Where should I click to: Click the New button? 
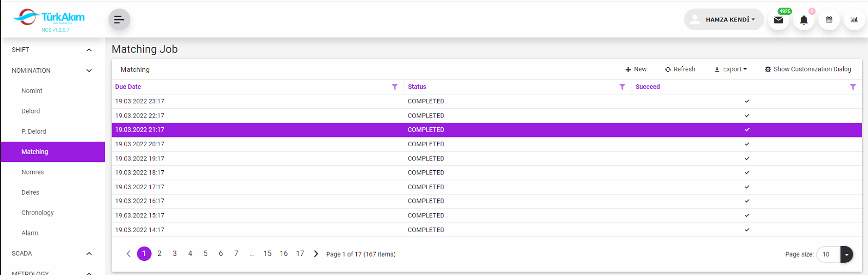pyautogui.click(x=636, y=69)
